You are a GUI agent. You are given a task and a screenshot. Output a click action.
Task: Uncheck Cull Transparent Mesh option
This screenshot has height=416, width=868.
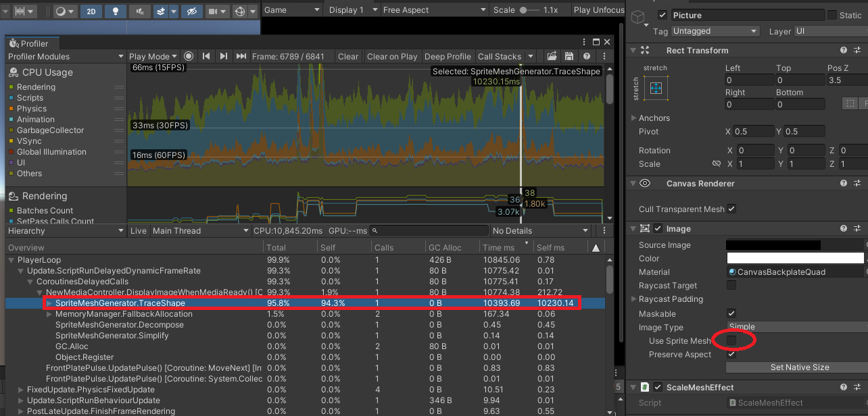(x=731, y=209)
